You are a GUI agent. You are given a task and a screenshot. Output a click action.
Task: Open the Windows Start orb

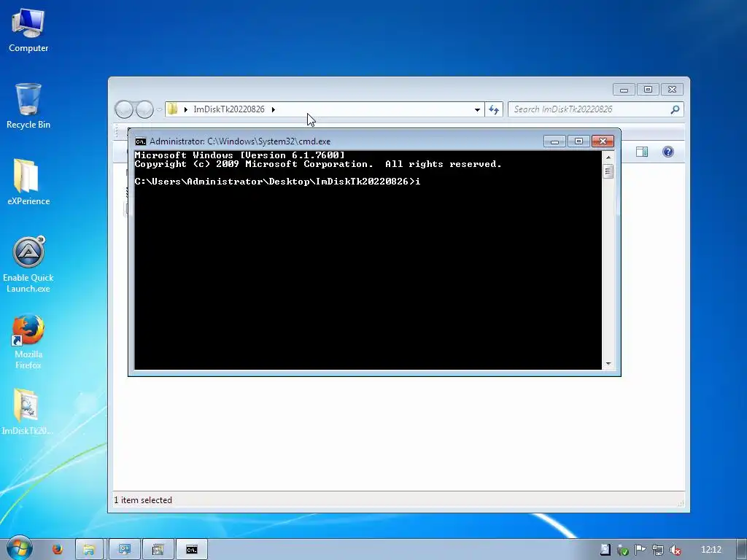(x=20, y=548)
